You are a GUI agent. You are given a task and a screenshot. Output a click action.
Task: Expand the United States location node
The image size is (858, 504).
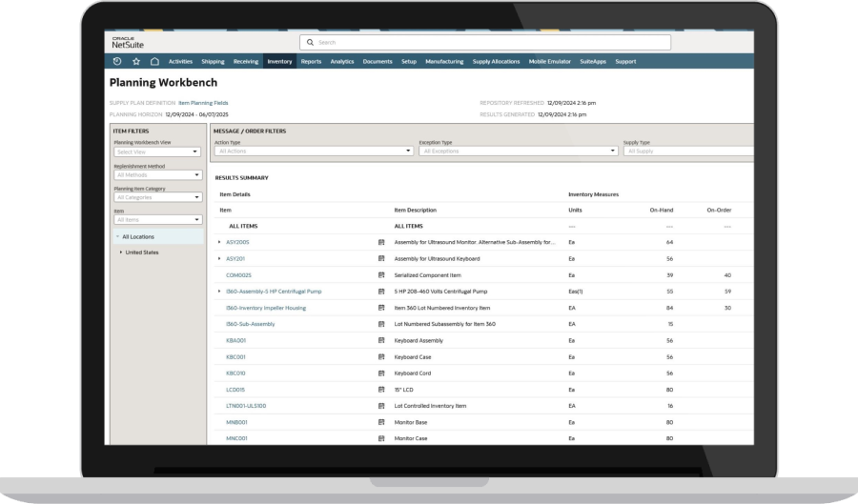pos(121,252)
